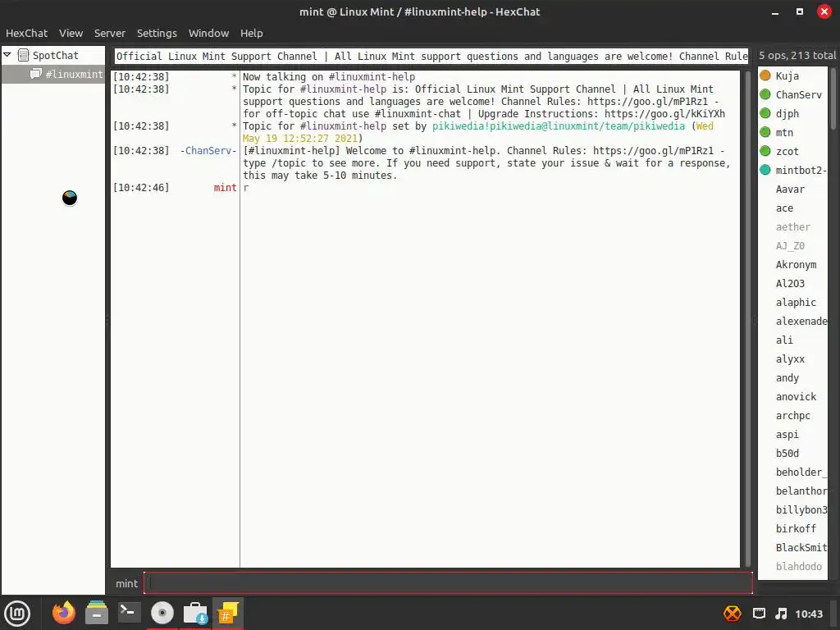Select away user aether in list
Screen dimensions: 840x630
(x=793, y=226)
